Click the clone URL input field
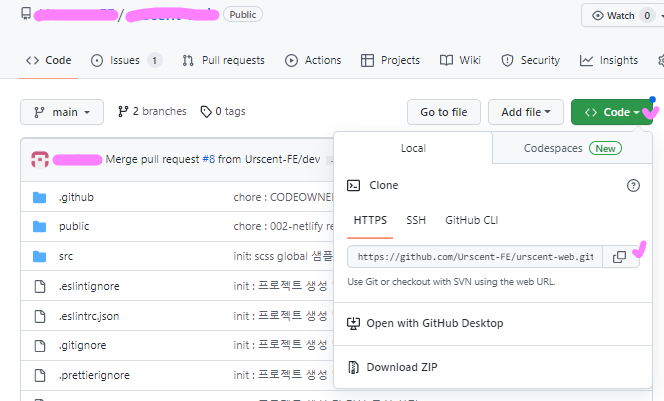 (475, 257)
